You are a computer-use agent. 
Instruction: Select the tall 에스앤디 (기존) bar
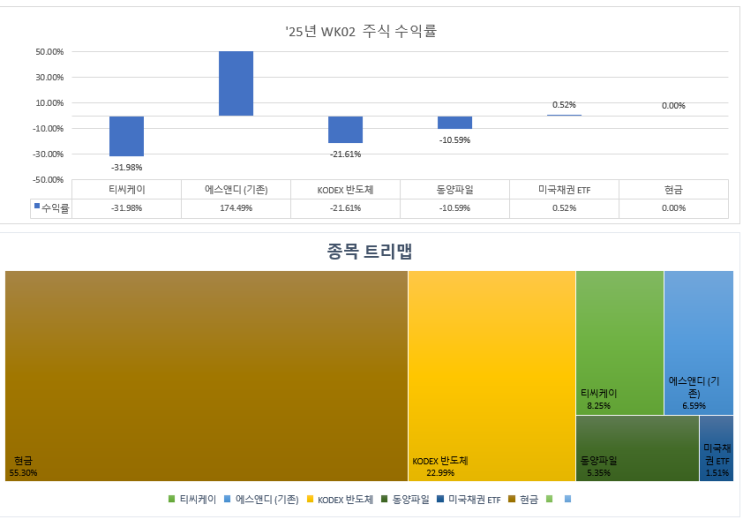click(236, 83)
